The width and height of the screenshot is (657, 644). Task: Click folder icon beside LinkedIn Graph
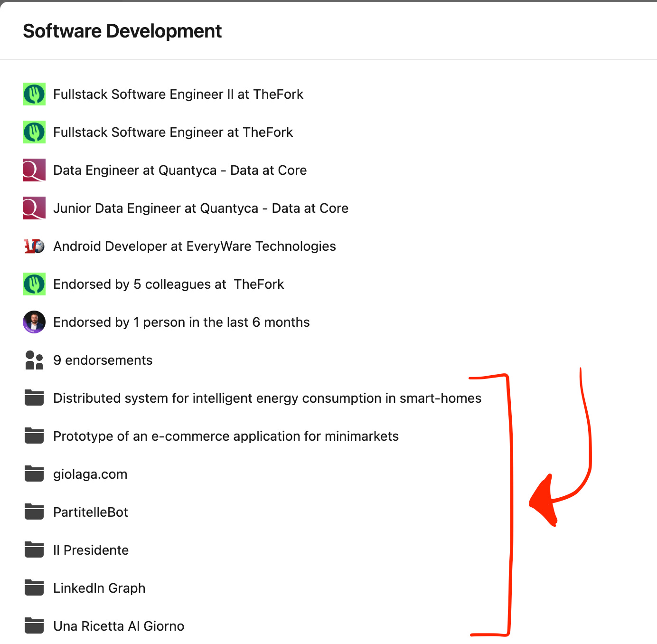(x=34, y=588)
